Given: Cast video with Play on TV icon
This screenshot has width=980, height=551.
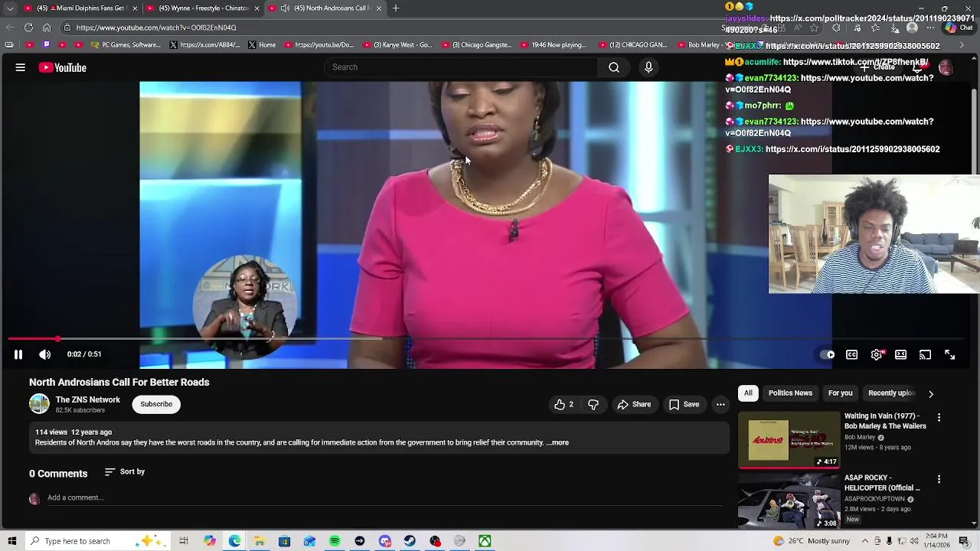Looking at the screenshot, I should [926, 354].
